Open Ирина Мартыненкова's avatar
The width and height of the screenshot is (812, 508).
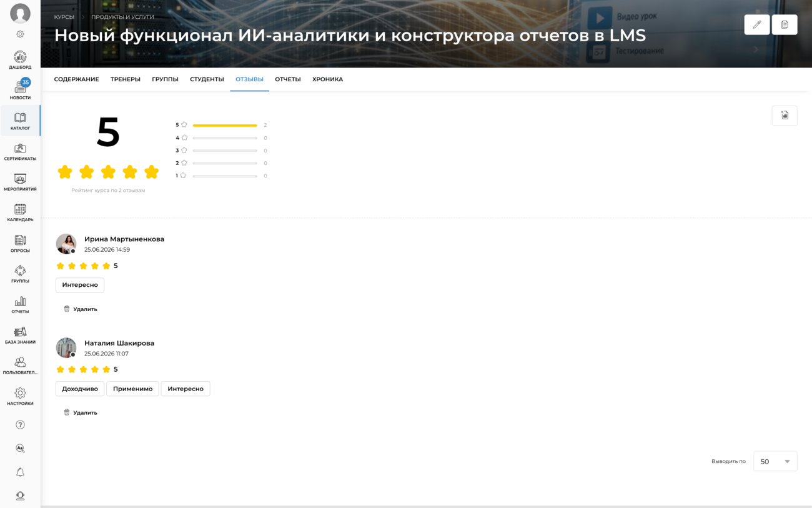[x=66, y=244]
